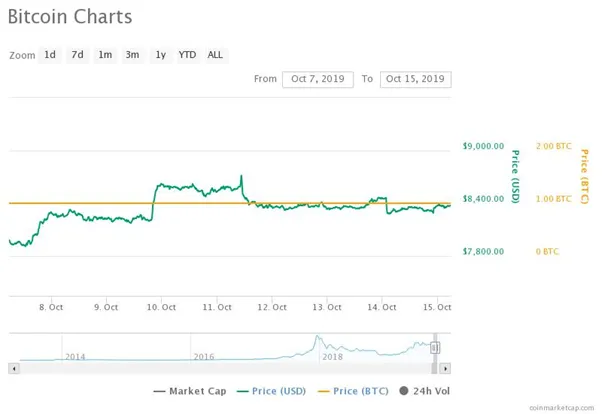Click navigator left scroll arrow
This screenshot has width=602, height=414.
(14, 369)
